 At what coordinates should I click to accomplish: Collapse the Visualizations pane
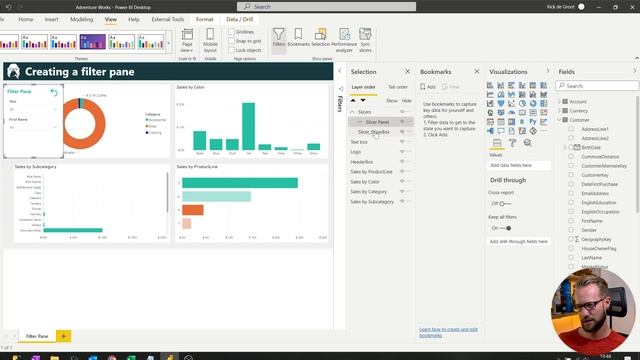click(x=548, y=71)
